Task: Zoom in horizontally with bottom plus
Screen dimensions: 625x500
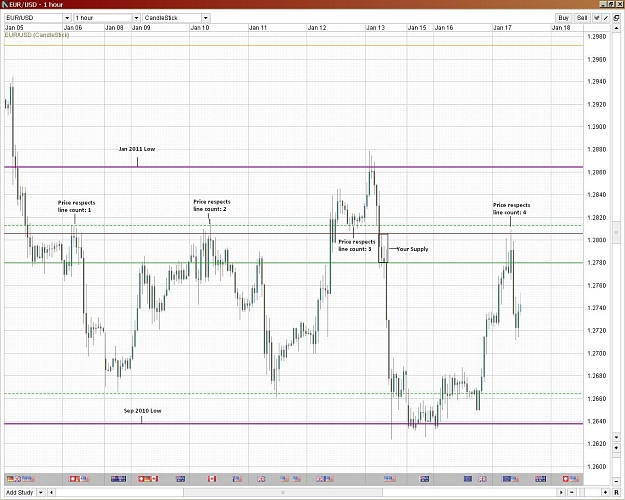Action: [x=605, y=493]
